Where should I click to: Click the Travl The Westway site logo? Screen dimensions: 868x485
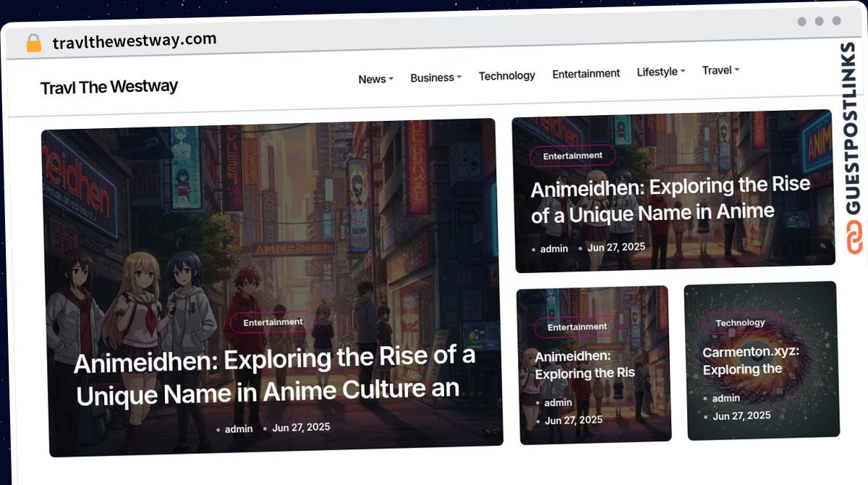(x=109, y=86)
